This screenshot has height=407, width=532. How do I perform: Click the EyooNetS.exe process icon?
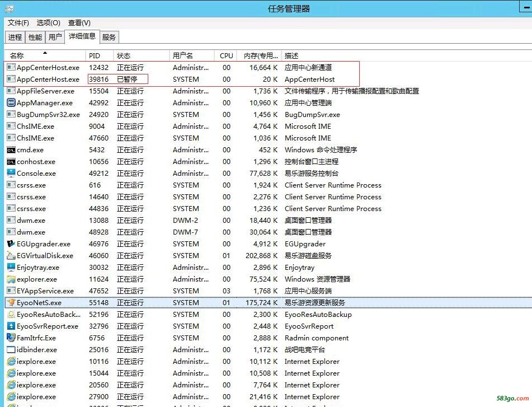11,302
